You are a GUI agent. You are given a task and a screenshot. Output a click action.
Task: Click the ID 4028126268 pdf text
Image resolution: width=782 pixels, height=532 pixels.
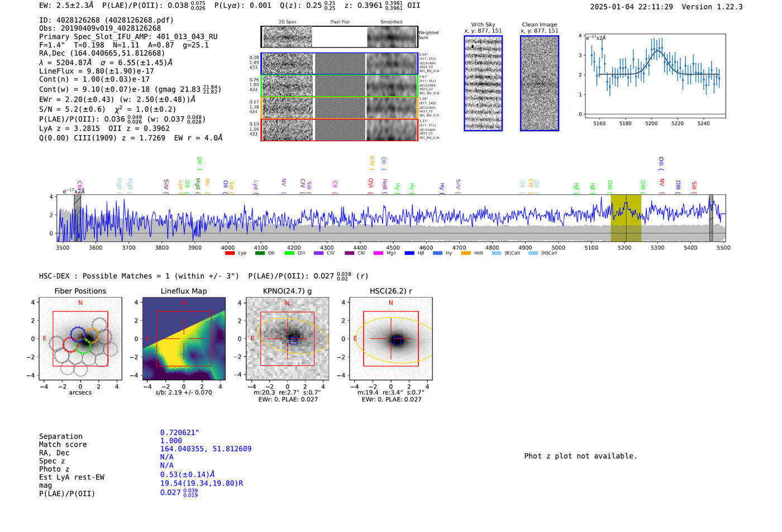point(106,20)
